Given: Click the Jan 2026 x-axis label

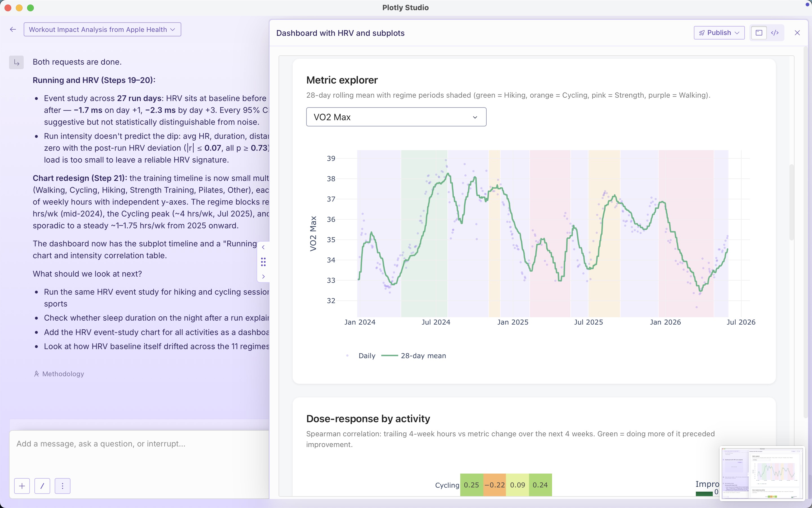Looking at the screenshot, I should click(x=665, y=322).
